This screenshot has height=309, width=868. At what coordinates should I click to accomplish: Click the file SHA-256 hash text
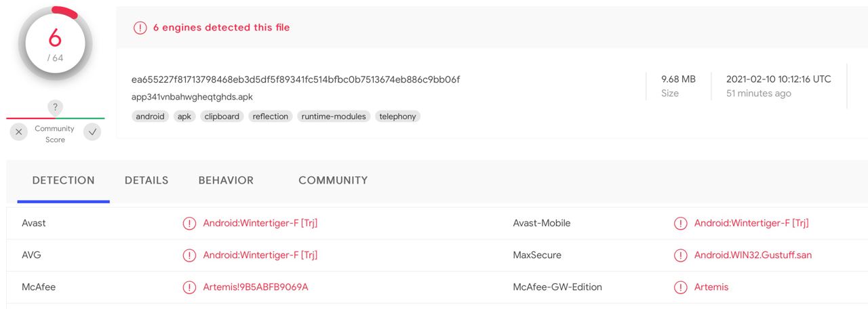(296, 79)
